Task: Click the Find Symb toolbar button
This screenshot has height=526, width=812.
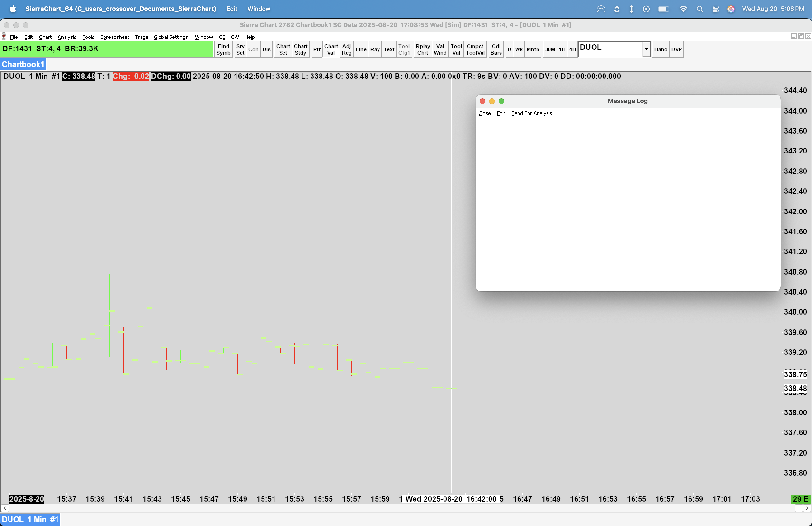Action: coord(223,49)
